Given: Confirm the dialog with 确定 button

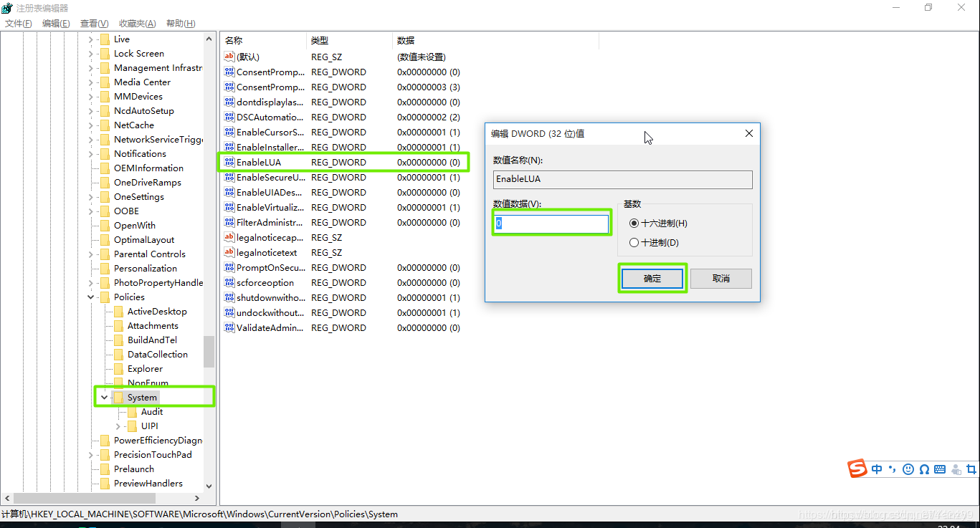Looking at the screenshot, I should [652, 279].
